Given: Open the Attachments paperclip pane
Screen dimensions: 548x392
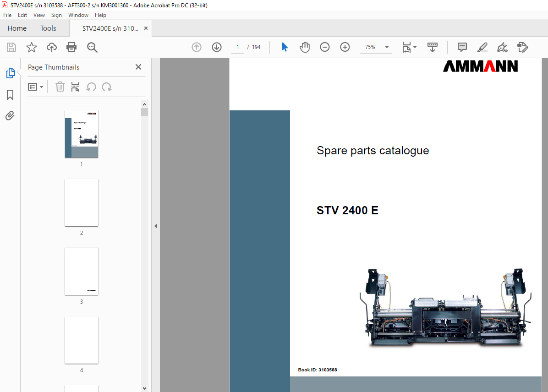Looking at the screenshot, I should [10, 116].
